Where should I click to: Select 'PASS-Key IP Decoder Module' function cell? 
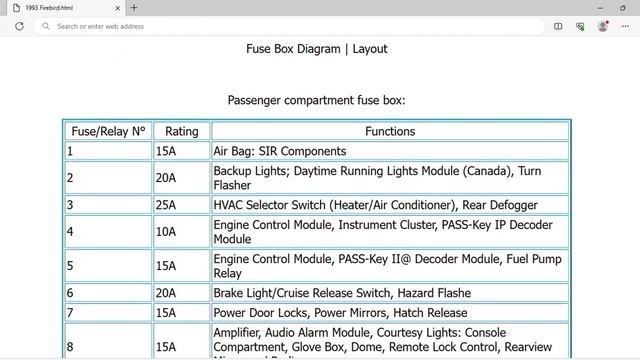pyautogui.click(x=390, y=231)
